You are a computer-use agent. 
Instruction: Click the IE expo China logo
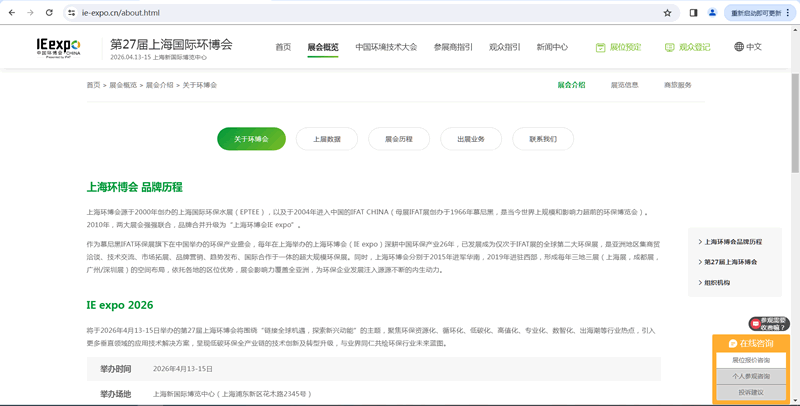pos(58,47)
